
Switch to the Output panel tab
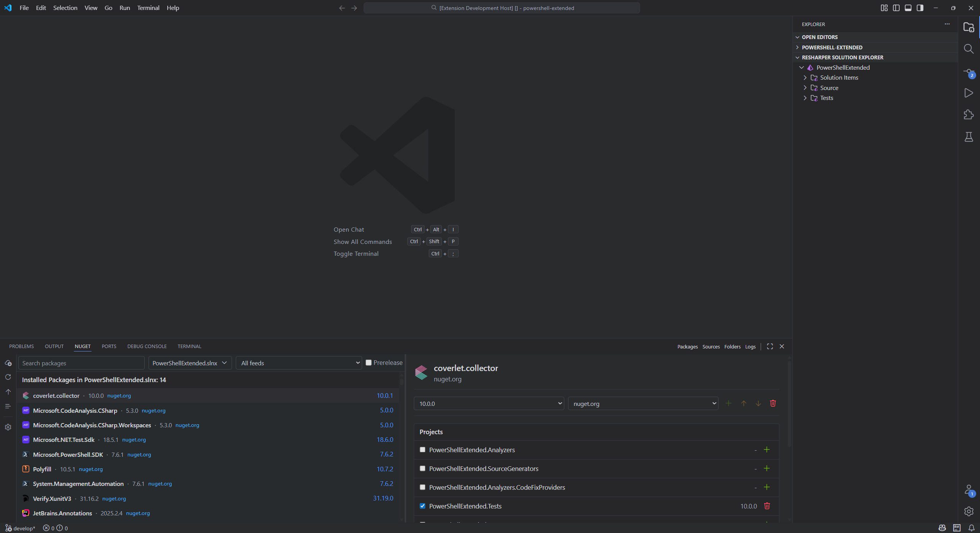(54, 346)
